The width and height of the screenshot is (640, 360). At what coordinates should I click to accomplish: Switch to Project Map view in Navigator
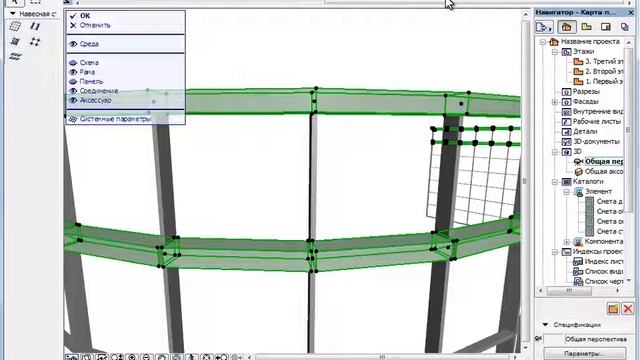point(567,27)
